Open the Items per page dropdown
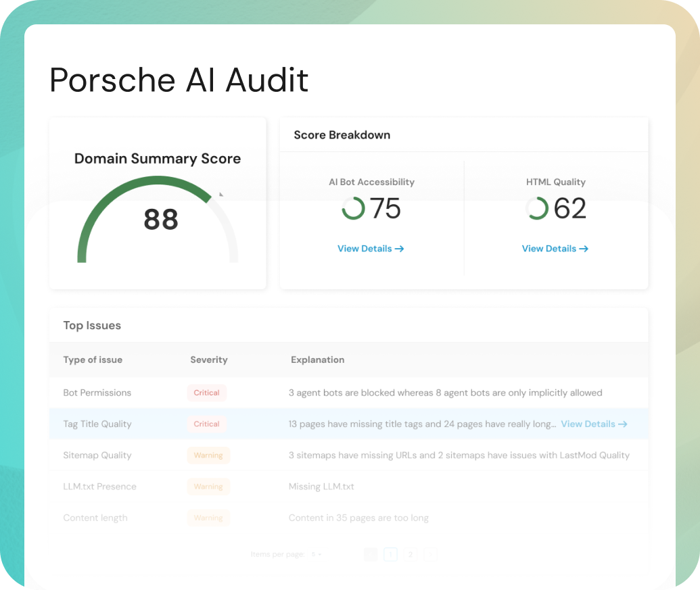 click(316, 554)
